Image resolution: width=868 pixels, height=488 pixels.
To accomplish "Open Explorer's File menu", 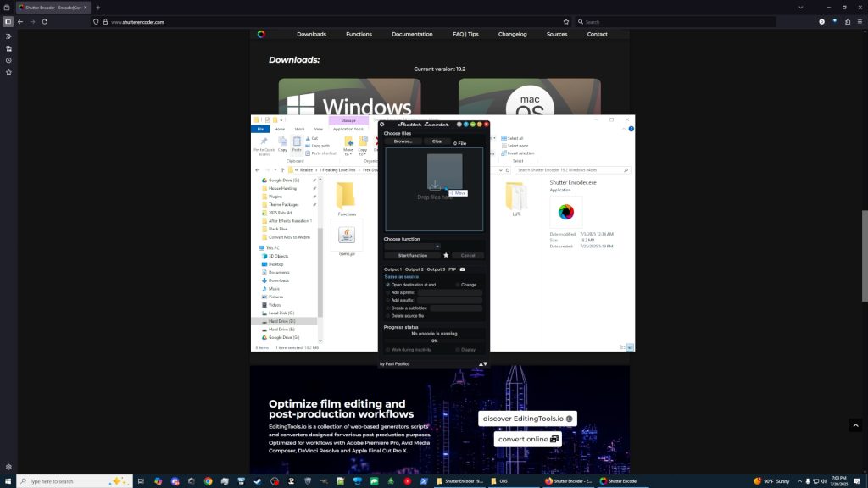I will tap(260, 129).
